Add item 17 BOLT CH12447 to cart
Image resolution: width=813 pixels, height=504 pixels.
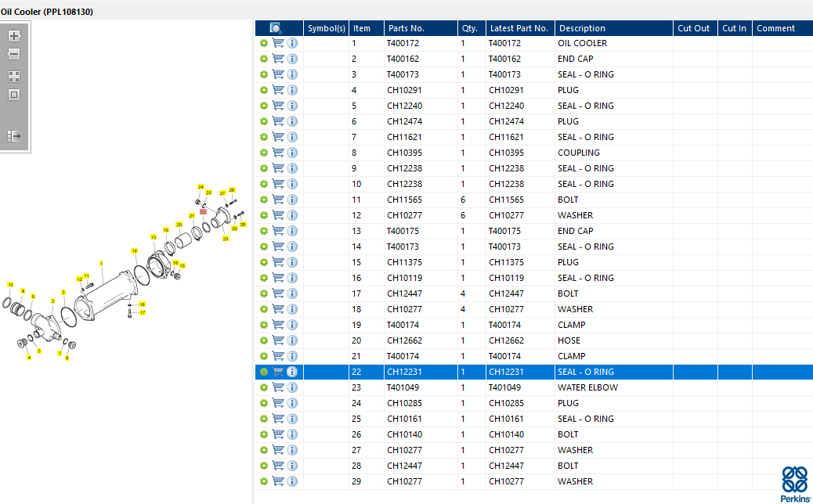(278, 293)
